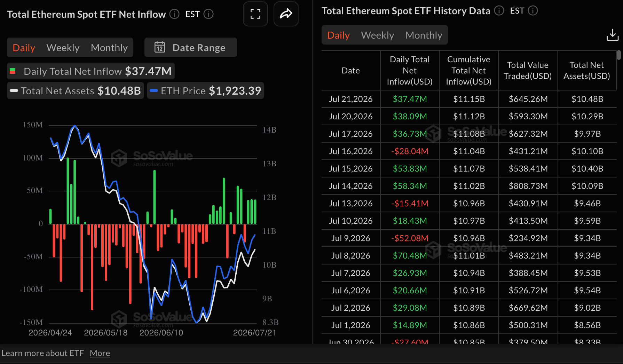Show info for ETF History Data title
Viewport: 623px width, 364px height.
point(499,11)
